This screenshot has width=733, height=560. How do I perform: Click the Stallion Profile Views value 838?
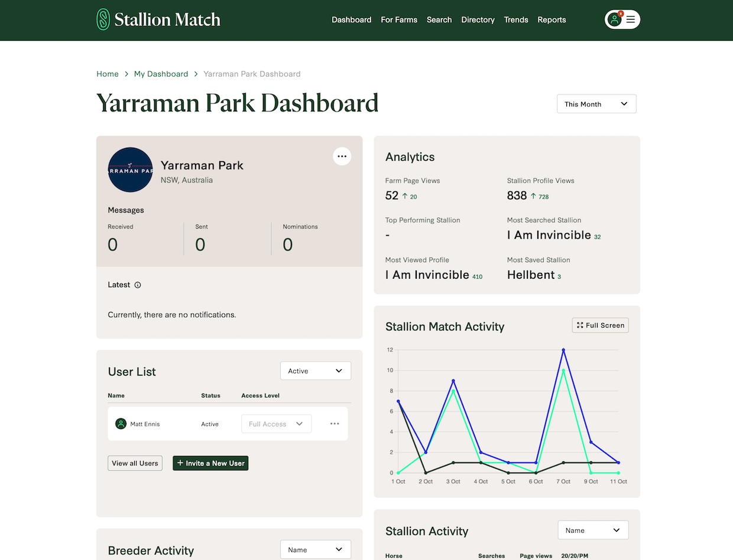click(x=517, y=196)
